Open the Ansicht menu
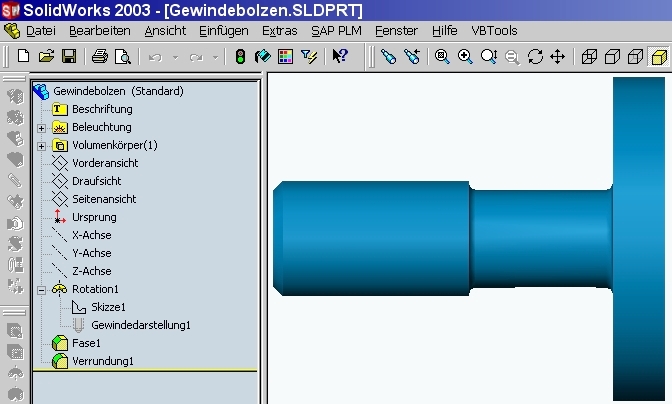The image size is (672, 404). [x=165, y=31]
